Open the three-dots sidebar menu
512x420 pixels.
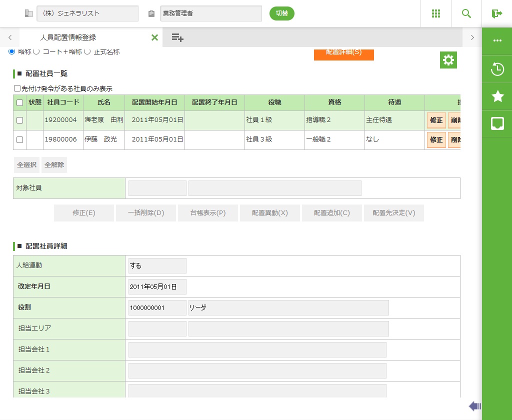click(x=497, y=41)
